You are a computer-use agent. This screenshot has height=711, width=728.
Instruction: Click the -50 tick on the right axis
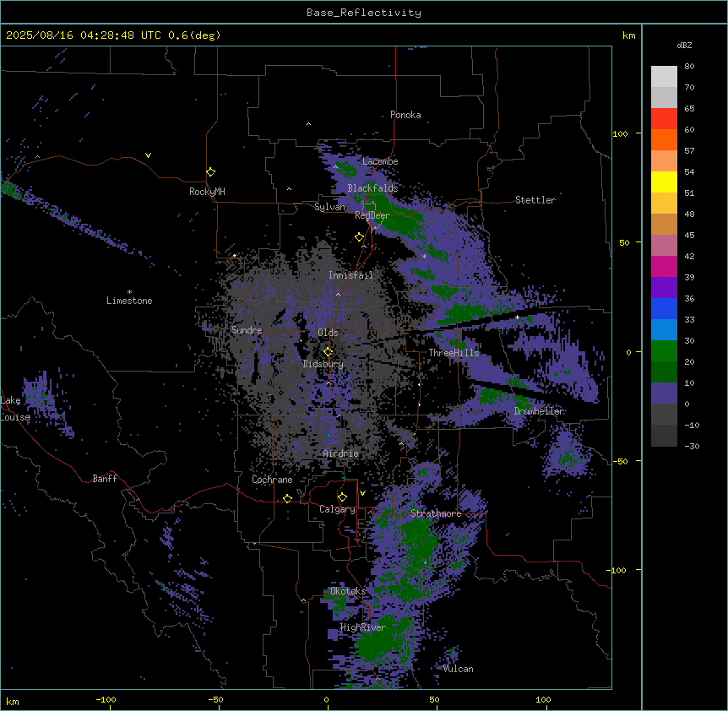(x=620, y=461)
